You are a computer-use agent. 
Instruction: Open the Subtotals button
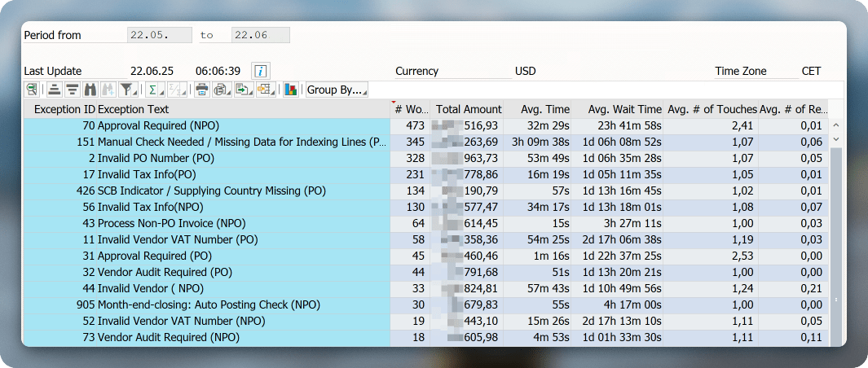[x=178, y=90]
